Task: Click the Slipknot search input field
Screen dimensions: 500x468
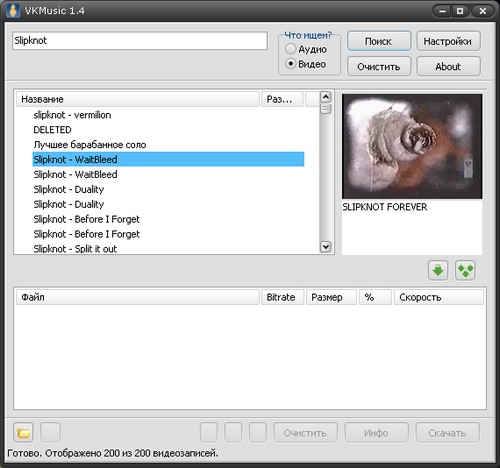Action: coord(140,41)
